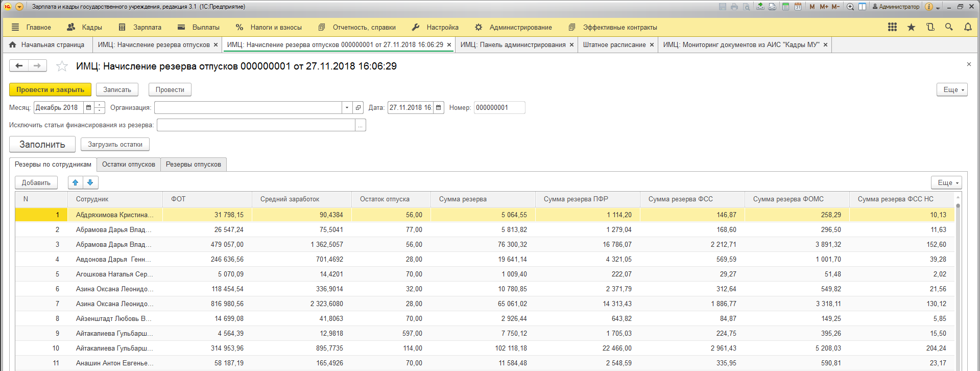Switch to the Остатки отпусков tab
This screenshot has width=980, height=371.
click(x=128, y=165)
